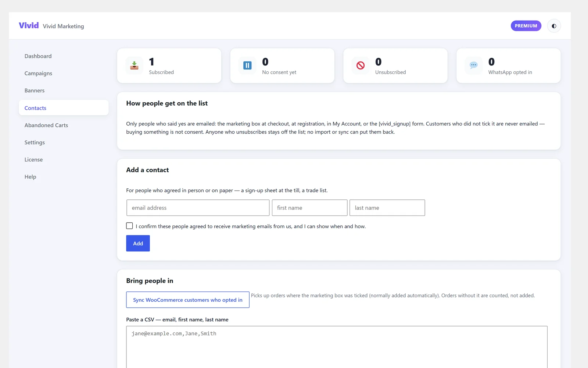Click the 'Unsubscribed' label

pos(391,72)
